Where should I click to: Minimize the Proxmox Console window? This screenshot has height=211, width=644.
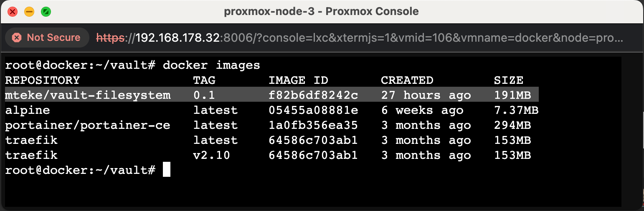[29, 12]
